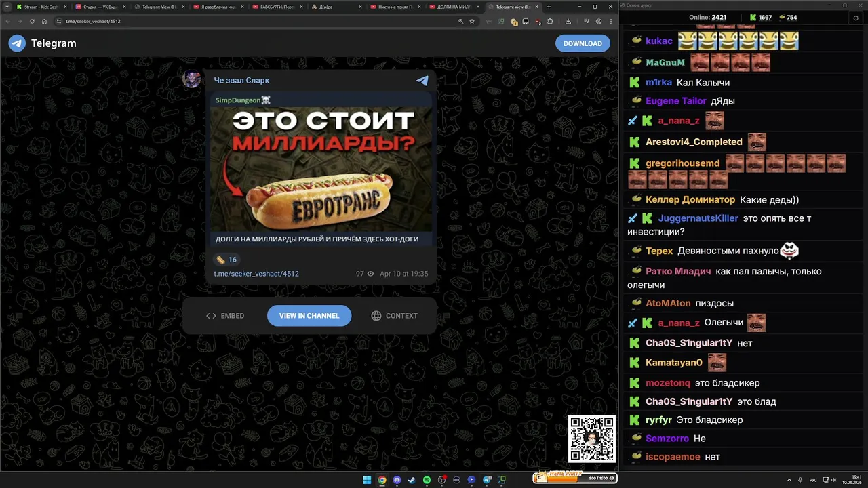Viewport: 868px width, 488px height.
Task: Open the Че звал Сларк channel avatar
Action: (x=192, y=79)
